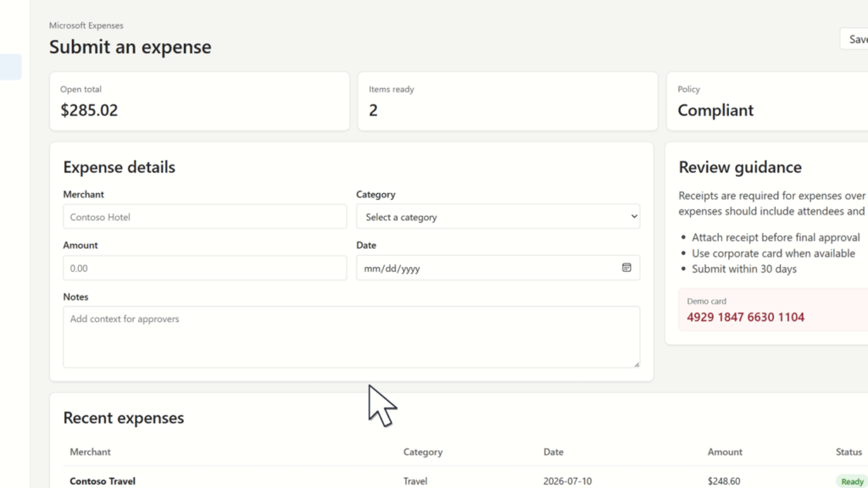Click the Merchant input field
The width and height of the screenshot is (868, 488).
pos(205,217)
